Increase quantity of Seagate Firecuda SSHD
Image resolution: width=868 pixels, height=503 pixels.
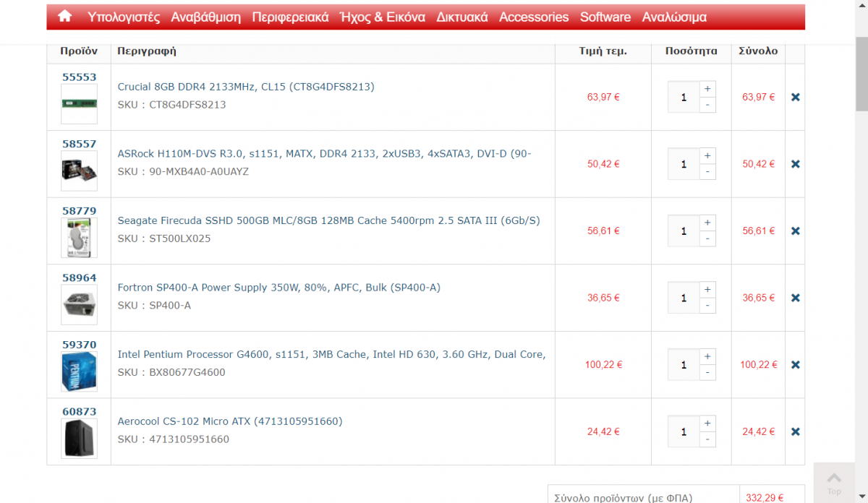pyautogui.click(x=707, y=223)
